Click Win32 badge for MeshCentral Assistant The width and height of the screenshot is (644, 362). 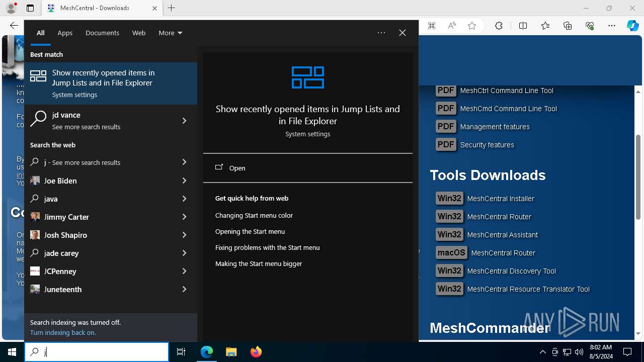(449, 235)
